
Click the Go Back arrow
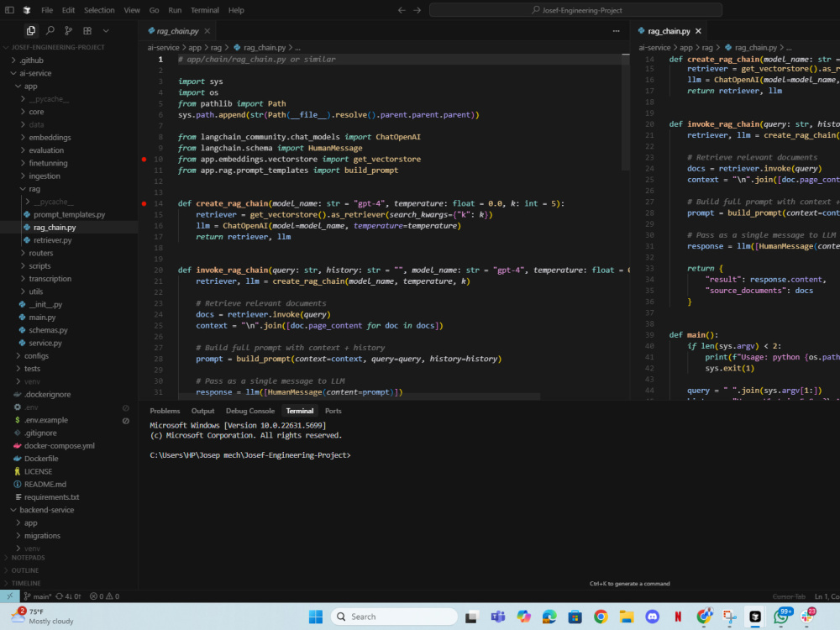point(402,10)
